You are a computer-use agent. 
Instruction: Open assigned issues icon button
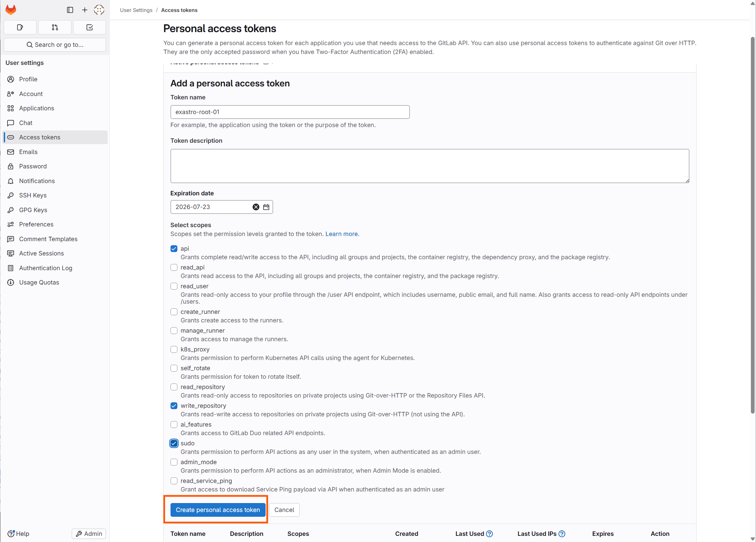point(20,27)
